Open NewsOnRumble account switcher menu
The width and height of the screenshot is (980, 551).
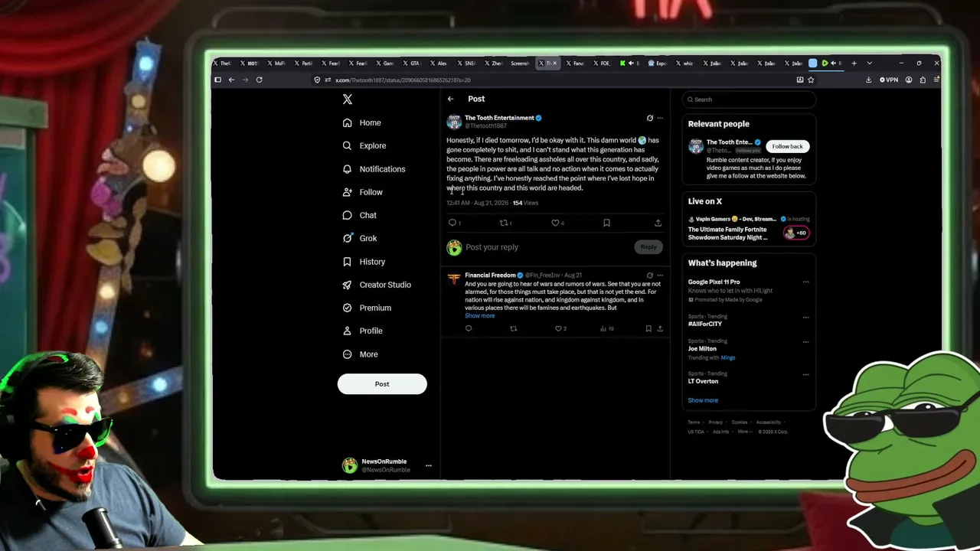point(429,465)
